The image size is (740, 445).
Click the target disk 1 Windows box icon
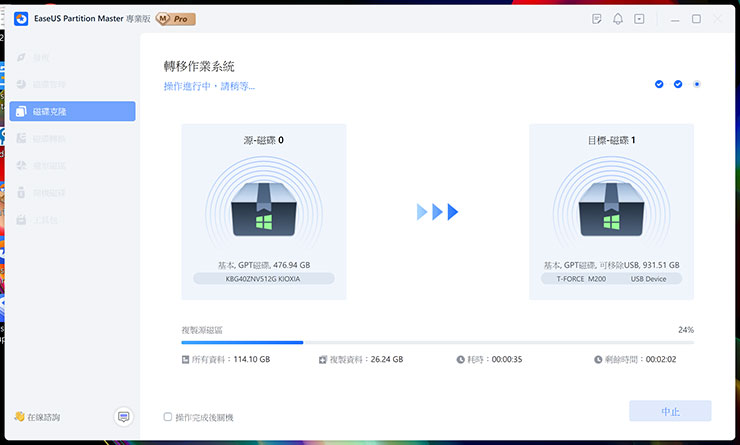pyautogui.click(x=612, y=209)
